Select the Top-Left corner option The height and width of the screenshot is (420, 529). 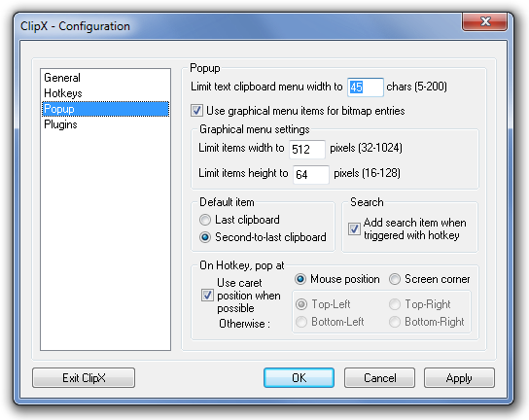click(301, 304)
